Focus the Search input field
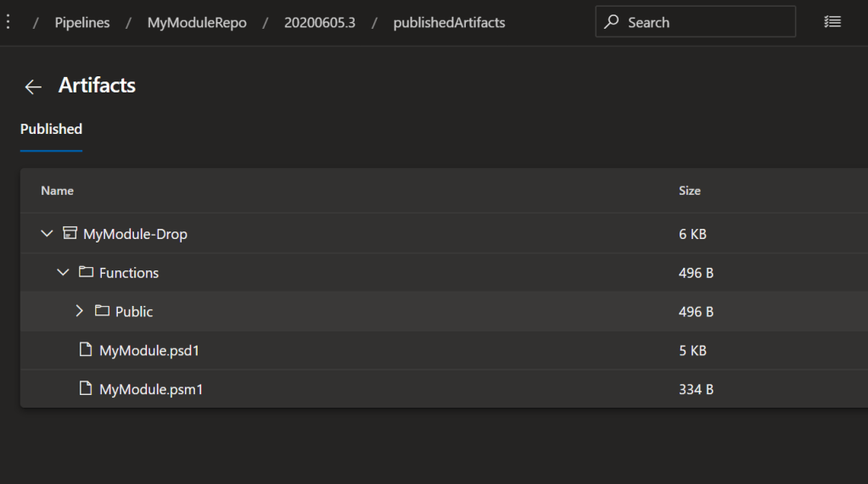The width and height of the screenshot is (868, 484). 704,23
